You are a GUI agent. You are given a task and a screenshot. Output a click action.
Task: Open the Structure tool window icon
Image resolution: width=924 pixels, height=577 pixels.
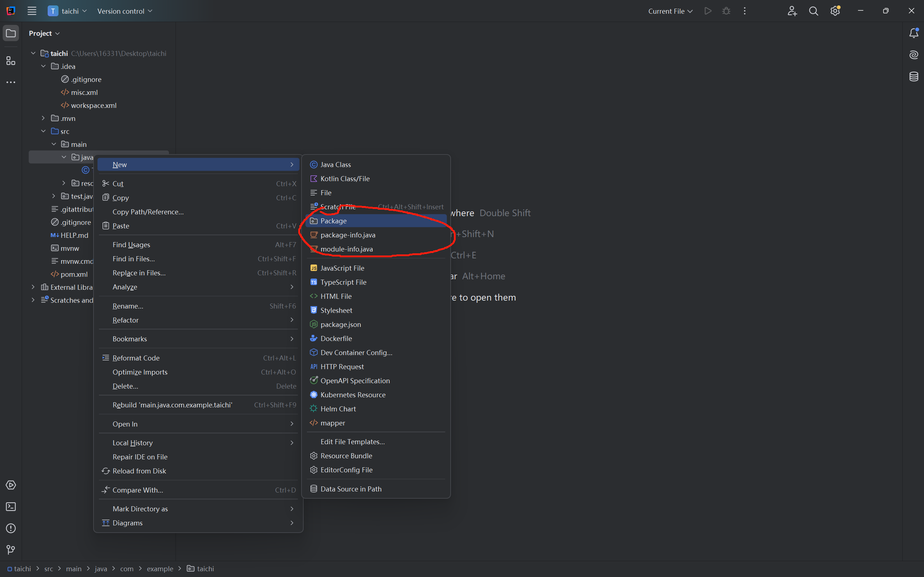pyautogui.click(x=11, y=61)
